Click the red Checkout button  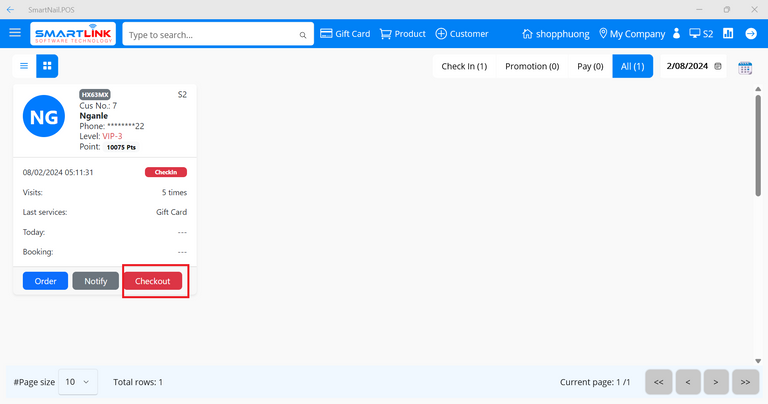click(153, 281)
